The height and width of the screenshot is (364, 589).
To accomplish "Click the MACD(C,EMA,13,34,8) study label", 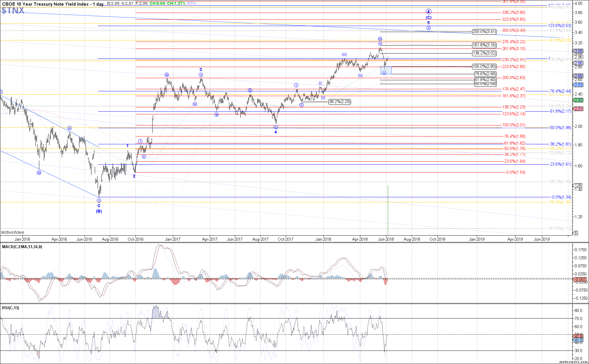I will click(22, 247).
